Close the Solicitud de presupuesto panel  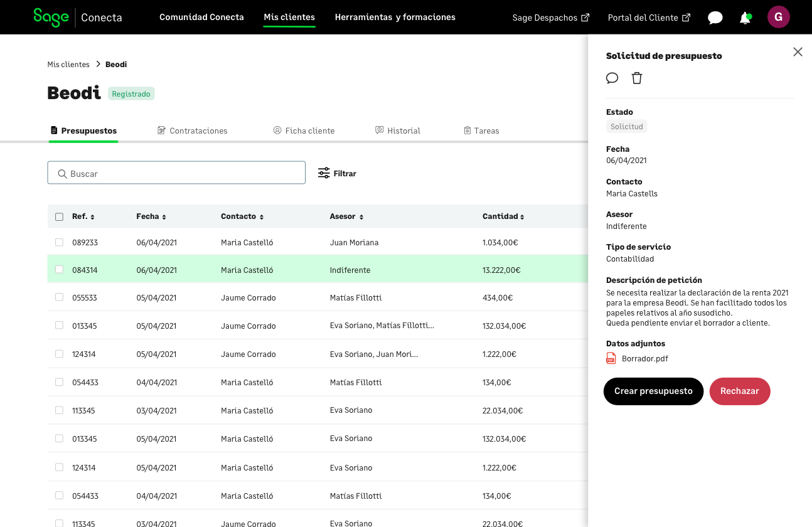(798, 52)
